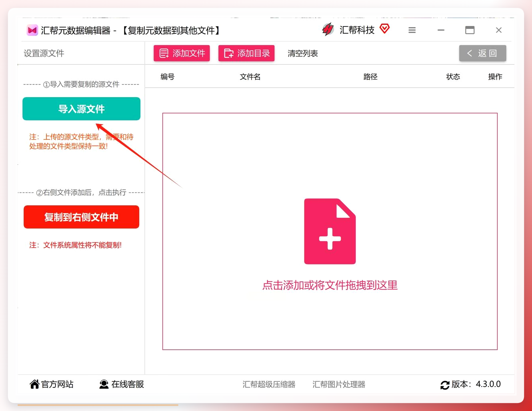Click the 操作 column header
This screenshot has height=411, width=532.
coord(495,76)
